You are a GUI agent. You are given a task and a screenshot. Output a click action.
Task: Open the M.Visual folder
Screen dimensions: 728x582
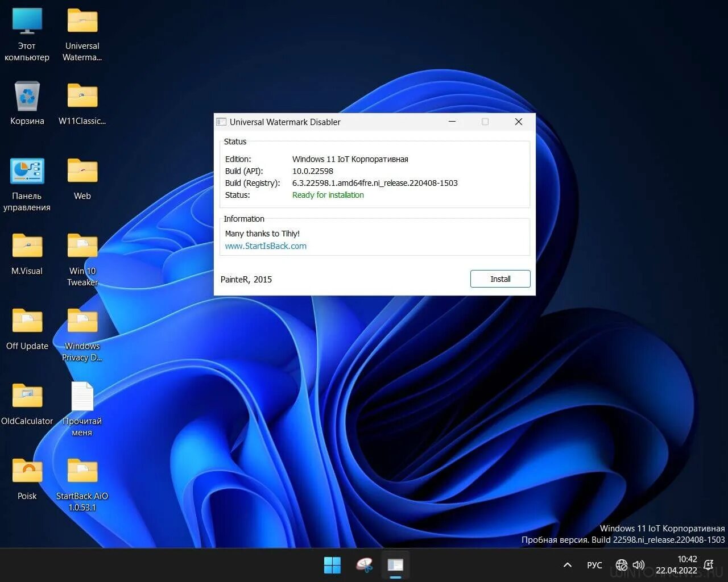27,254
